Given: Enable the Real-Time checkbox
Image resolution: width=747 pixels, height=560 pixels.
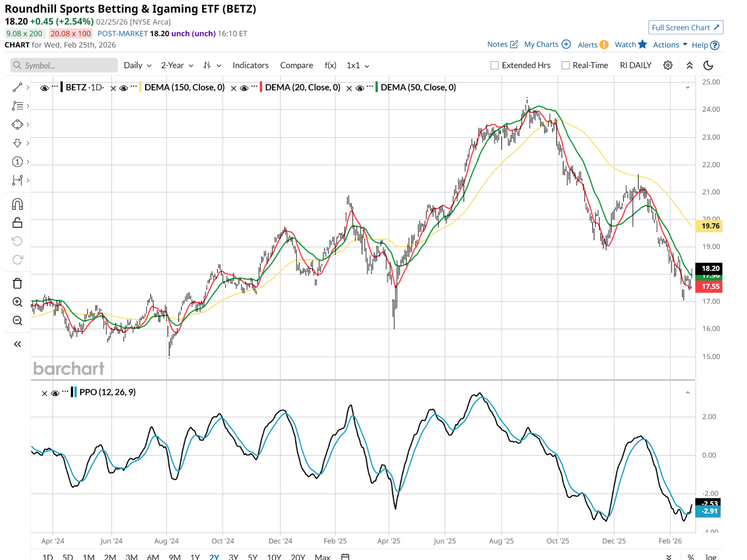Looking at the screenshot, I should [565, 65].
